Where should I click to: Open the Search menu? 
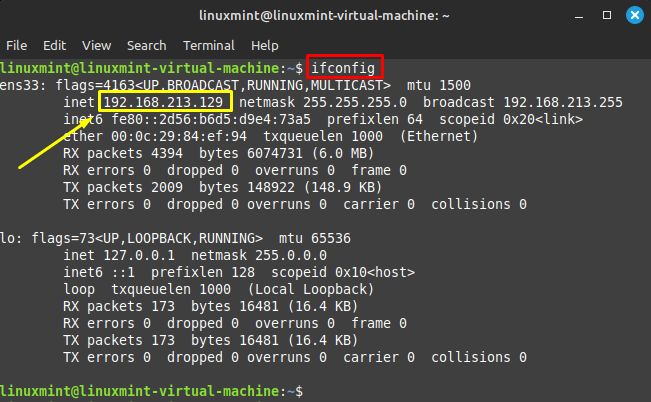[x=146, y=46]
